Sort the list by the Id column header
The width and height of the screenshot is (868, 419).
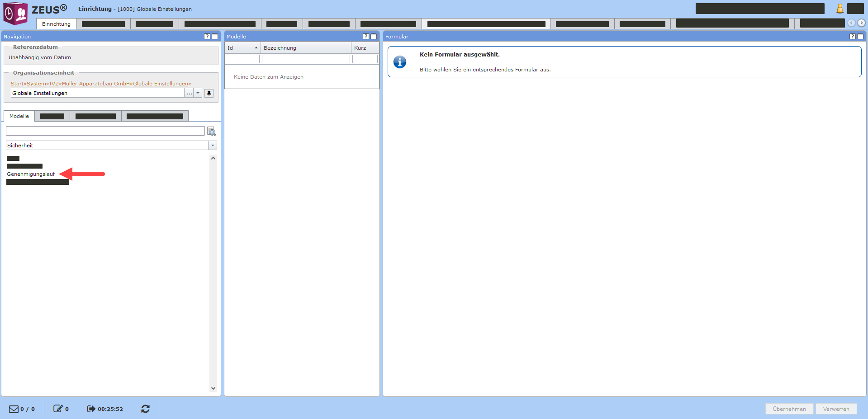(242, 48)
